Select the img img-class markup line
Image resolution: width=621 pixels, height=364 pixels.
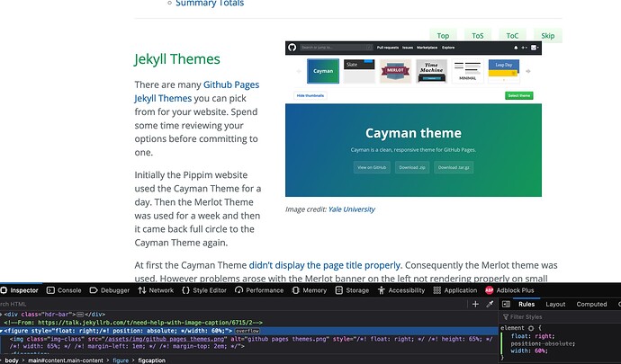(251, 342)
